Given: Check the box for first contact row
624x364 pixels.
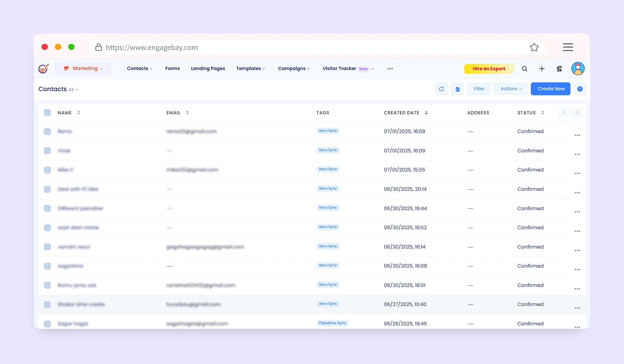Looking at the screenshot, I should [x=47, y=132].
